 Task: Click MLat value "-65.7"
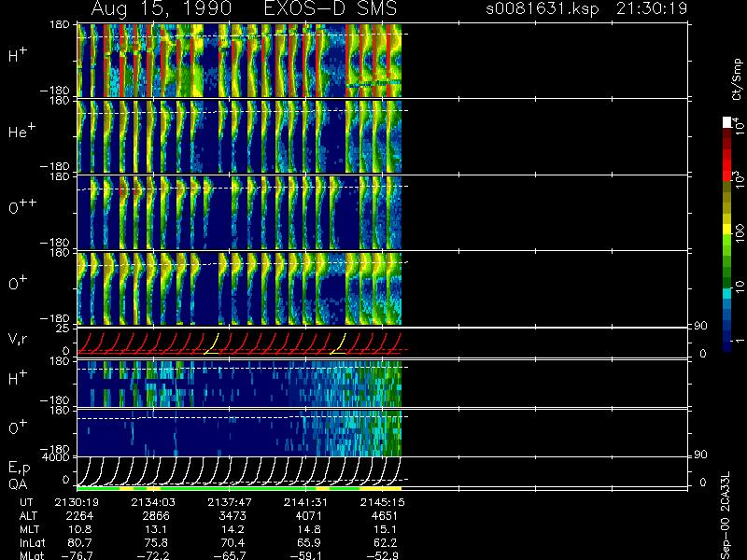click(229, 555)
